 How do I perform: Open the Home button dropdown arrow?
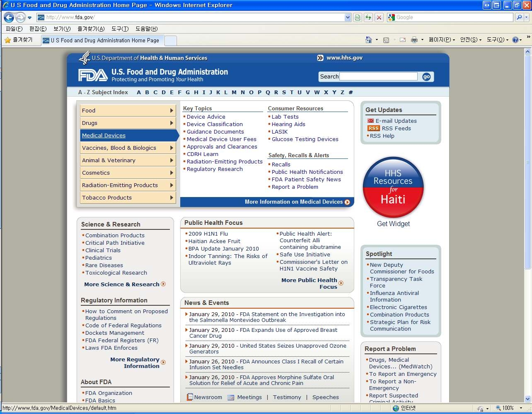377,40
